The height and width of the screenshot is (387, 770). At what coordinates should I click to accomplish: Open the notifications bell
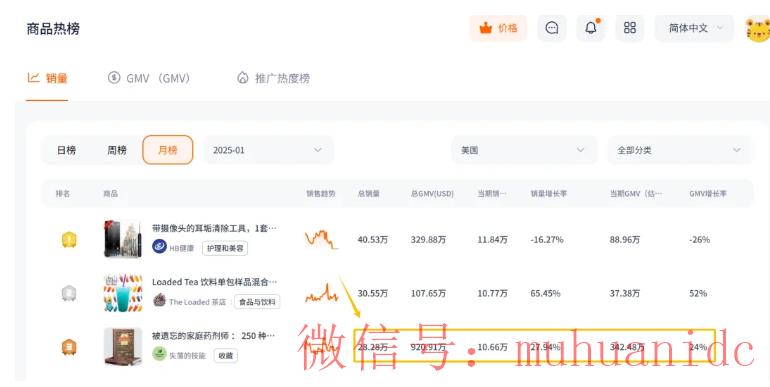pyautogui.click(x=591, y=28)
